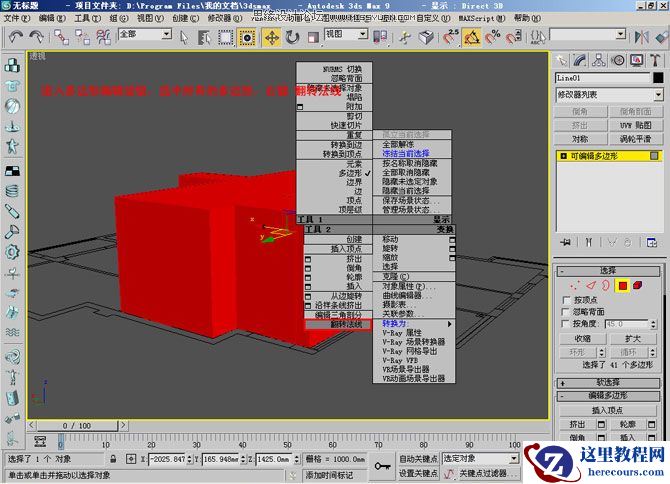Enable the 按角度 checkbox

(x=567, y=324)
